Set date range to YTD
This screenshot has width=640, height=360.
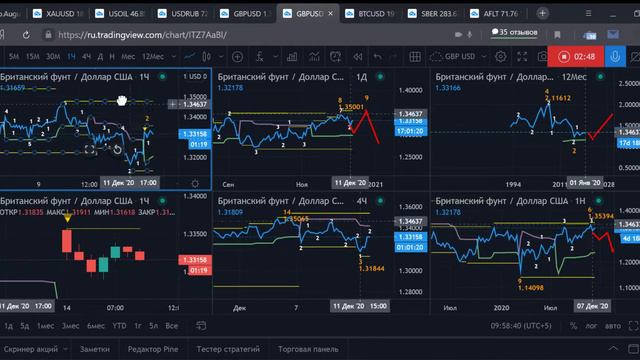119,326
